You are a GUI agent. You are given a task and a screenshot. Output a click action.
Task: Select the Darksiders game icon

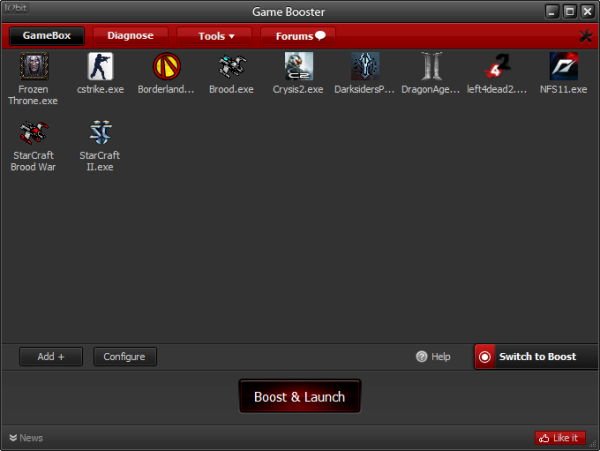click(x=365, y=66)
